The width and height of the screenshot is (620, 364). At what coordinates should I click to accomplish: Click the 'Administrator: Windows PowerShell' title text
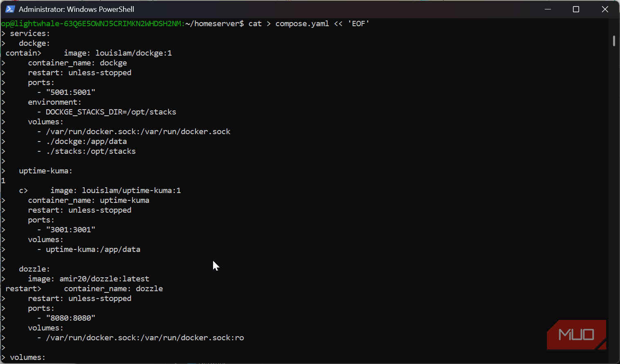pos(76,9)
